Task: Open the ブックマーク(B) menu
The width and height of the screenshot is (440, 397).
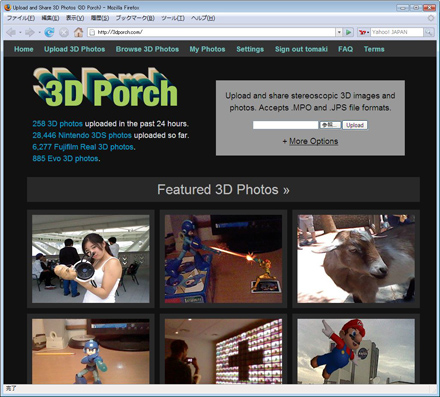Action: [135, 18]
